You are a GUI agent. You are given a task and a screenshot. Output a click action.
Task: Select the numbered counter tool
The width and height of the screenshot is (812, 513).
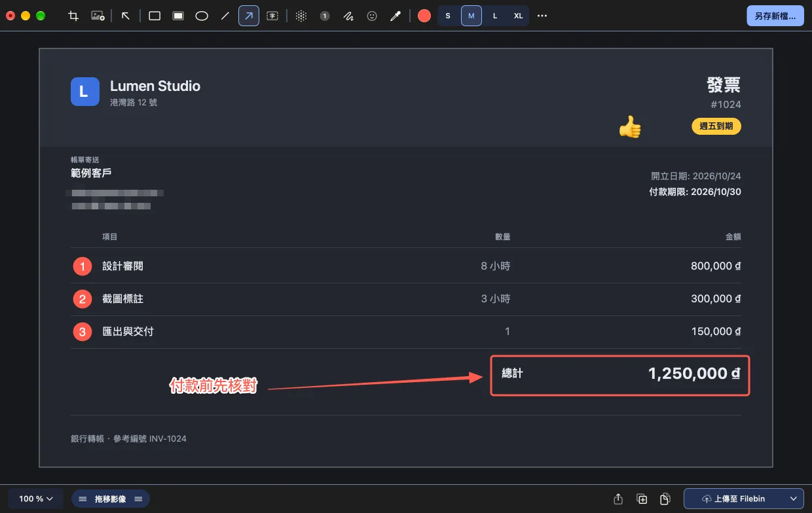click(x=325, y=16)
